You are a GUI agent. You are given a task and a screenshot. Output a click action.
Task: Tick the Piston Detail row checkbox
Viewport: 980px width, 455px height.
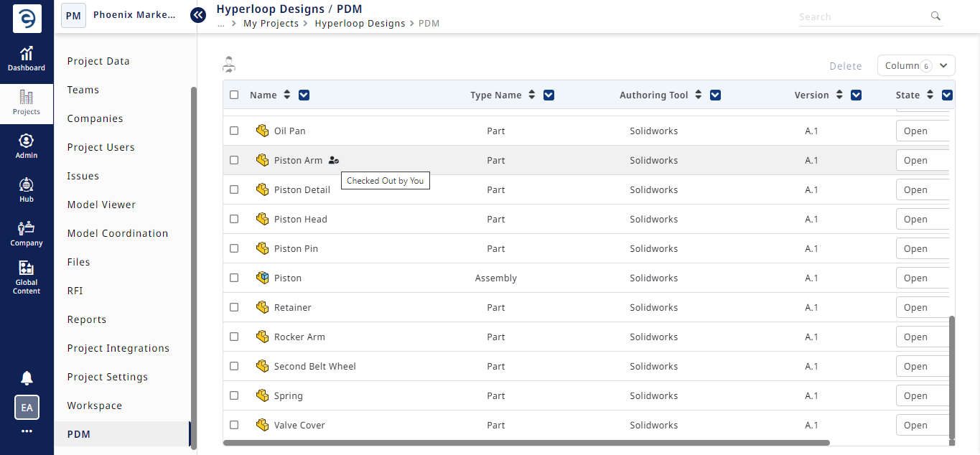(234, 189)
